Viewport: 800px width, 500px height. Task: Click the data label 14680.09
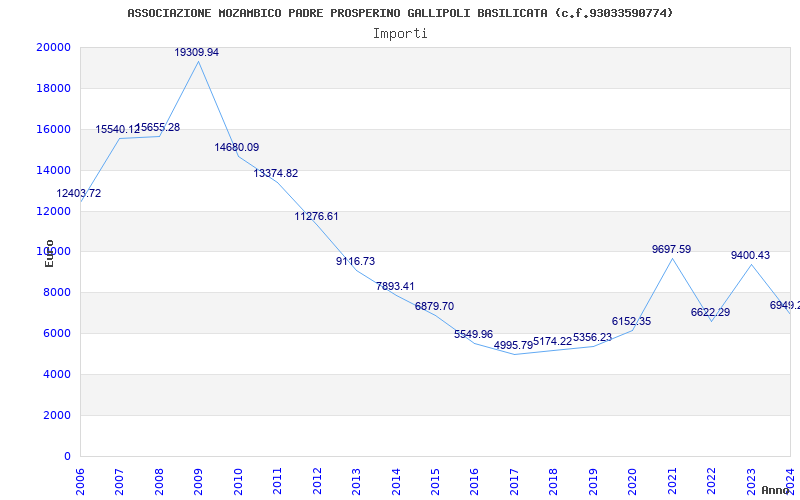pyautogui.click(x=237, y=147)
